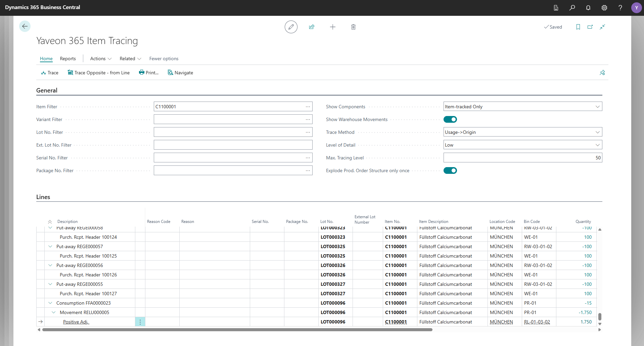Run a Trace from the action bar
The height and width of the screenshot is (346, 644).
tap(49, 72)
